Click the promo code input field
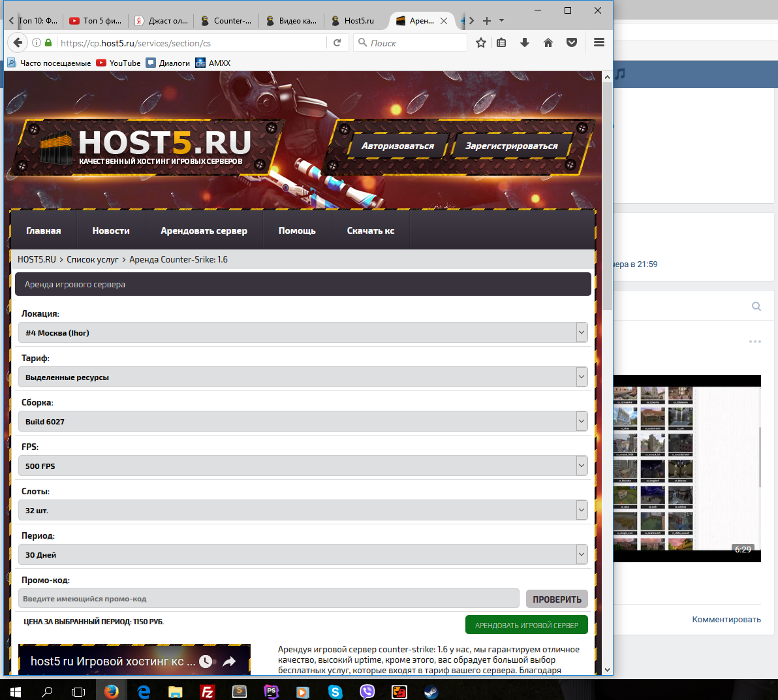The height and width of the screenshot is (700, 778). (268, 599)
